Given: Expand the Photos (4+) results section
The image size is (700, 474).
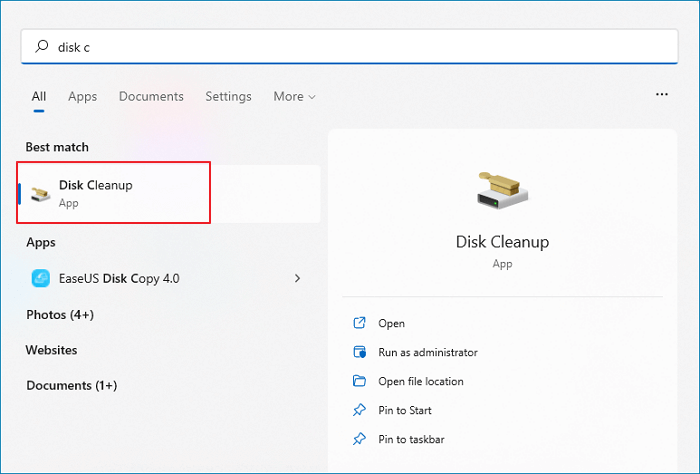Looking at the screenshot, I should pyautogui.click(x=58, y=314).
